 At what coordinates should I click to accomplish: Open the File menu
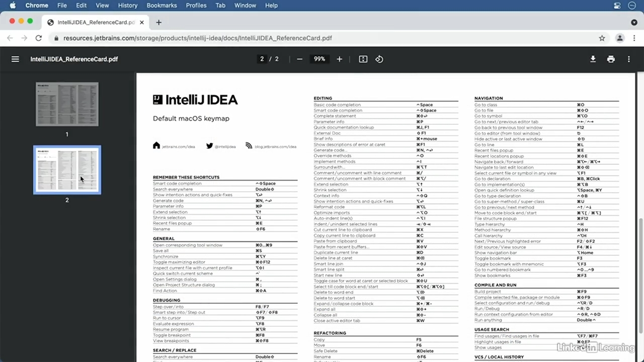pos(62,6)
